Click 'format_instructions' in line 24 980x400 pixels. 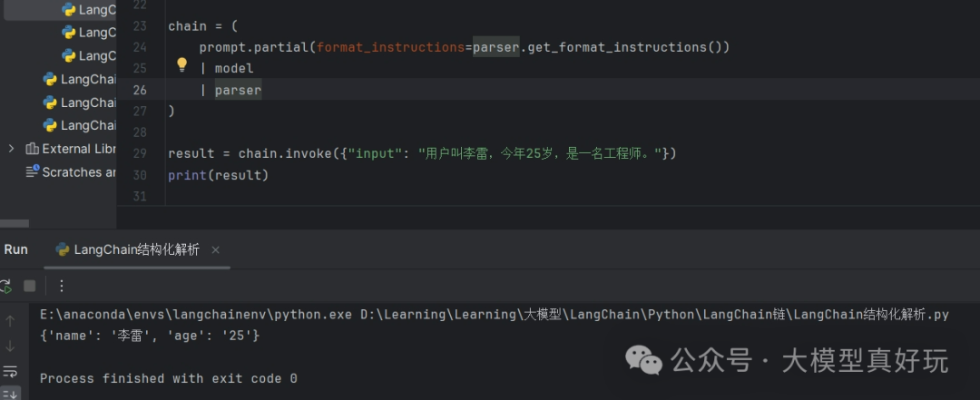coord(390,47)
